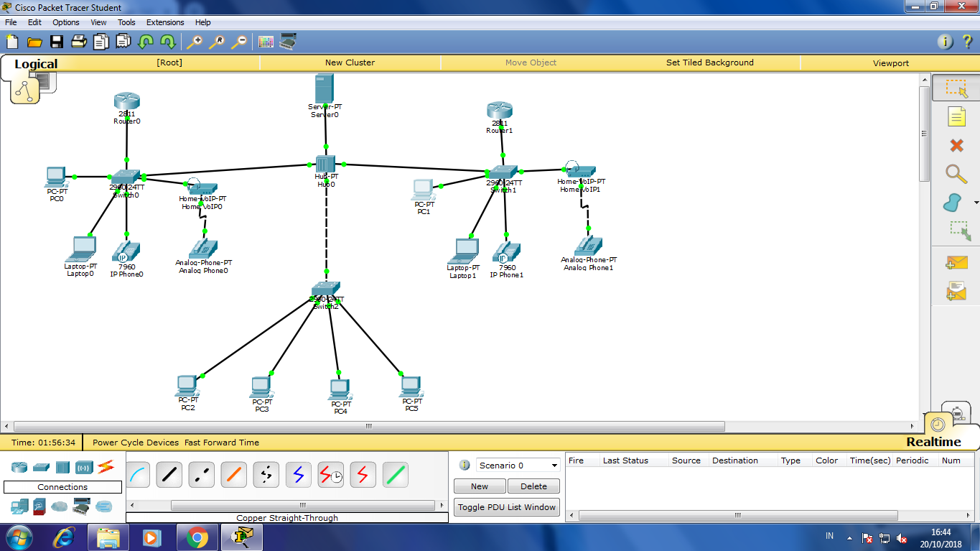Pick Copper Cross-Over dashed cable
This screenshot has height=551, width=980.
point(202,474)
